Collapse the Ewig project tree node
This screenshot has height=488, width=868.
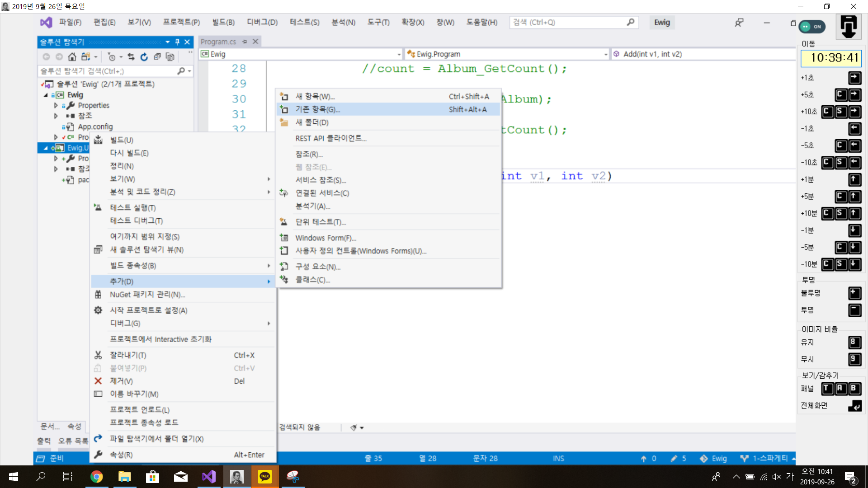(46, 95)
